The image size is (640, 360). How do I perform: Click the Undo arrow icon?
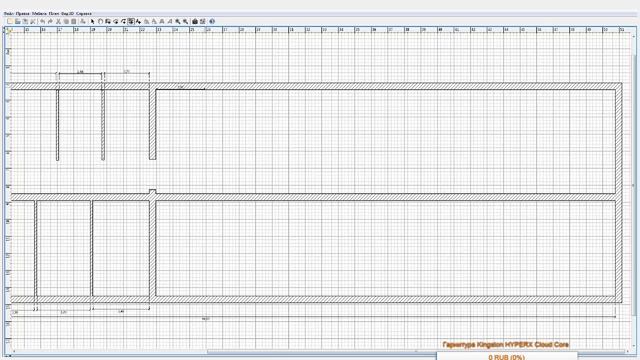pos(42,21)
